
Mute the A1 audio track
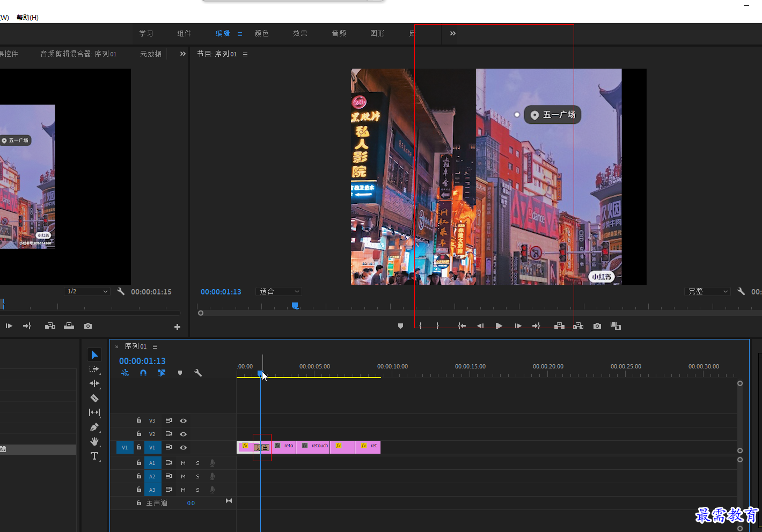coord(183,463)
